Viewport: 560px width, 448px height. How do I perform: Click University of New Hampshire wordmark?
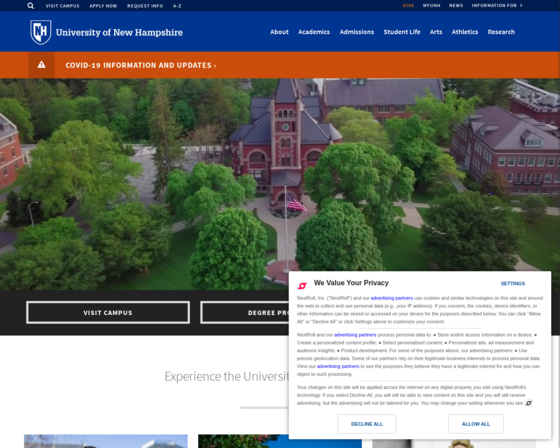[119, 33]
